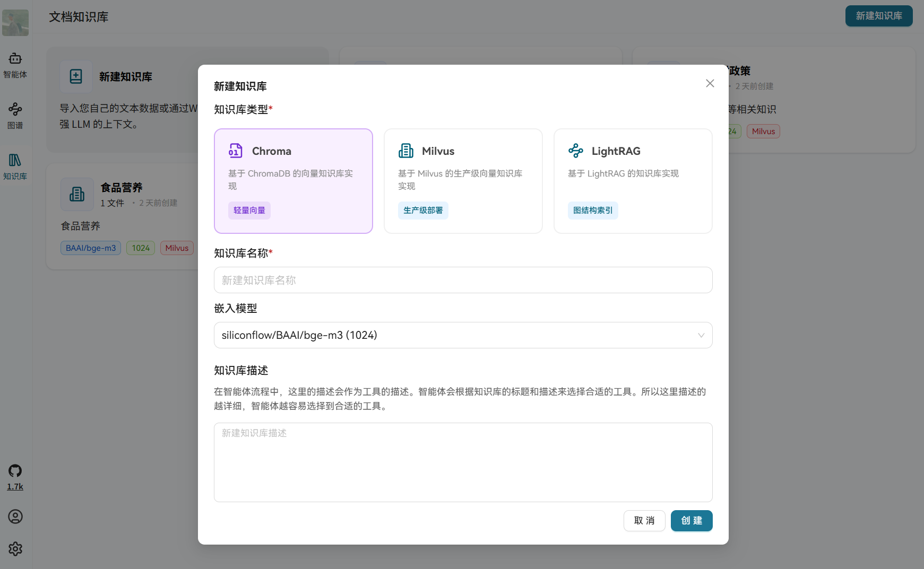Image resolution: width=924 pixels, height=569 pixels.
Task: Click the 嵌入模型 field label
Action: [x=236, y=309]
